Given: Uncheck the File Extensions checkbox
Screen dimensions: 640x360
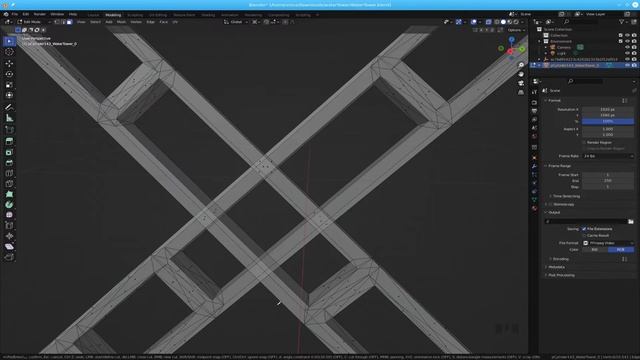Looking at the screenshot, I should tap(584, 229).
